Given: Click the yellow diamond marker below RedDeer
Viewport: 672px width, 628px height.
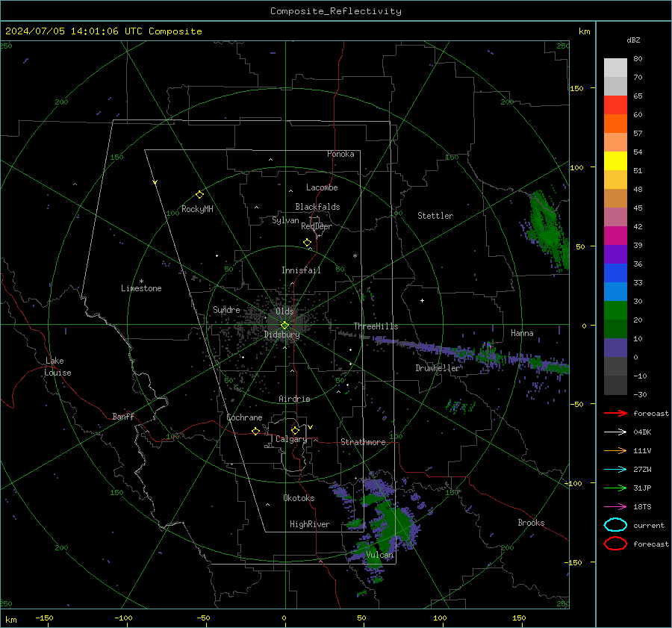Looking at the screenshot, I should tap(307, 243).
